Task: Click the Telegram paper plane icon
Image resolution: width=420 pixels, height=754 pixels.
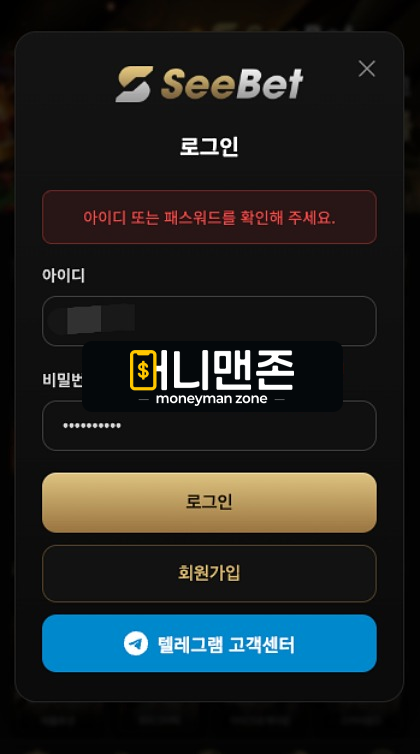Action: click(136, 643)
